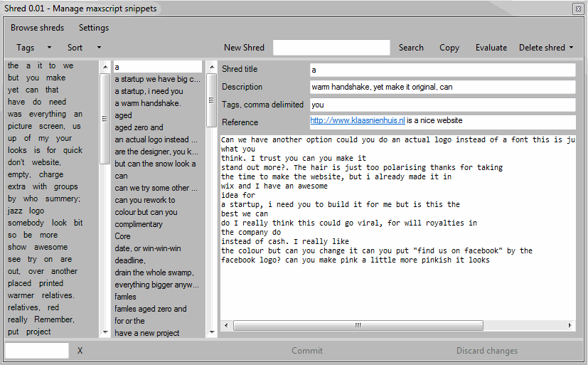Select shred 'everything bigger anyw...'
588x365 pixels.
(x=158, y=285)
